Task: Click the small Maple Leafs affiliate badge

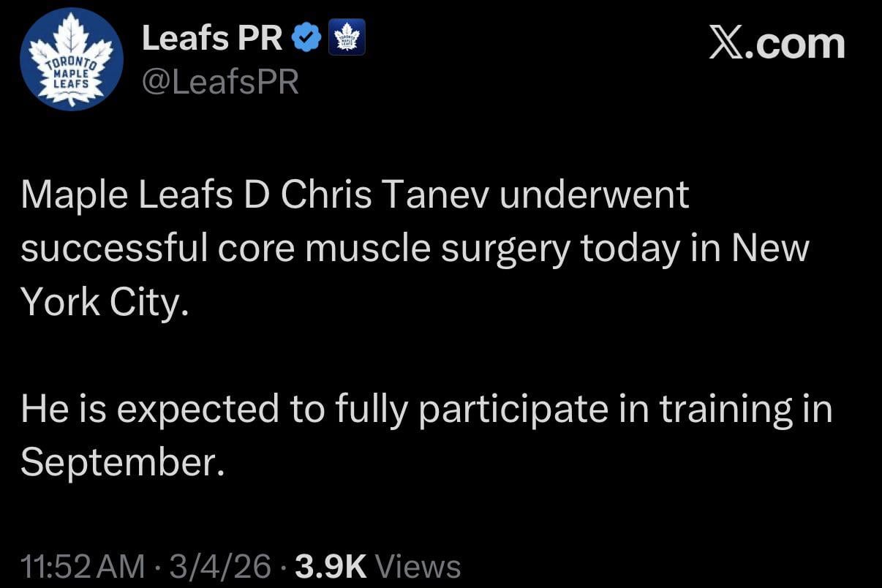Action: [349, 38]
